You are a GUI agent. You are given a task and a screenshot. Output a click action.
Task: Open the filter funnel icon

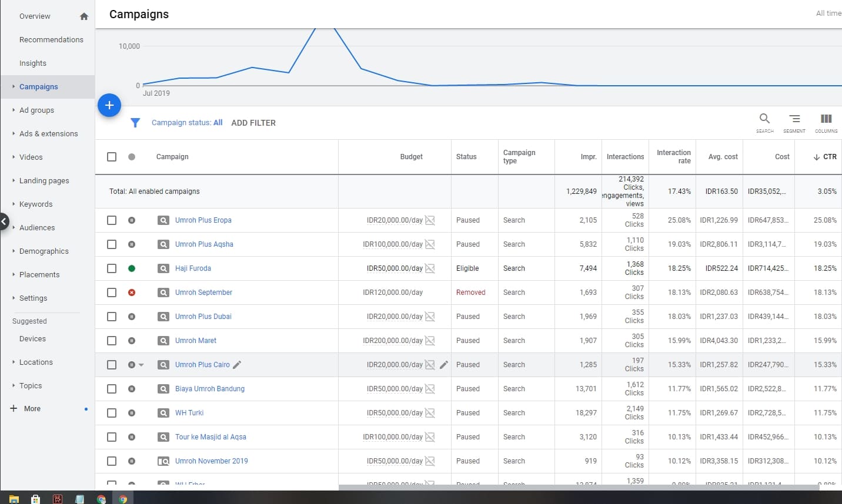(135, 123)
